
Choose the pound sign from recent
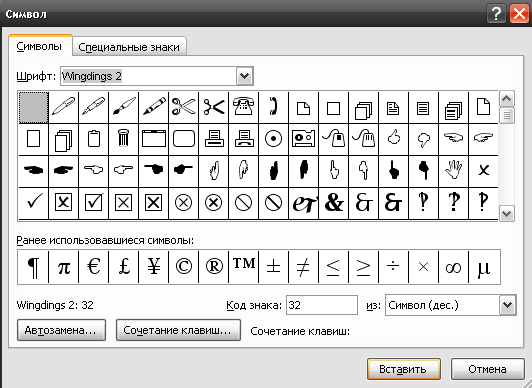point(124,267)
